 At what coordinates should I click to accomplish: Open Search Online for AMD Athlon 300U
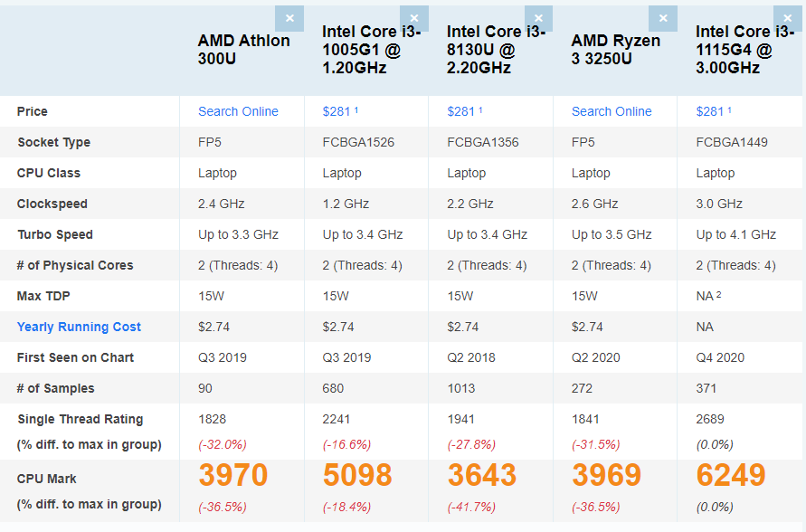click(x=238, y=111)
